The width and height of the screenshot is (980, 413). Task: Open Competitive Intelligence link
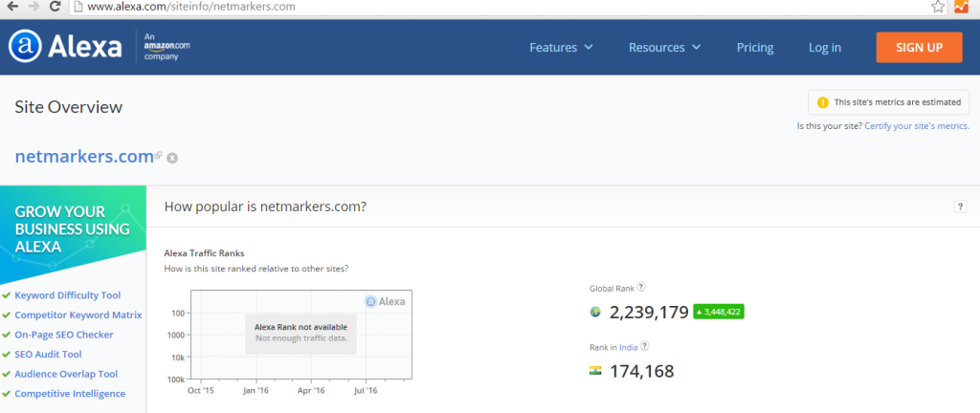pyautogui.click(x=70, y=394)
